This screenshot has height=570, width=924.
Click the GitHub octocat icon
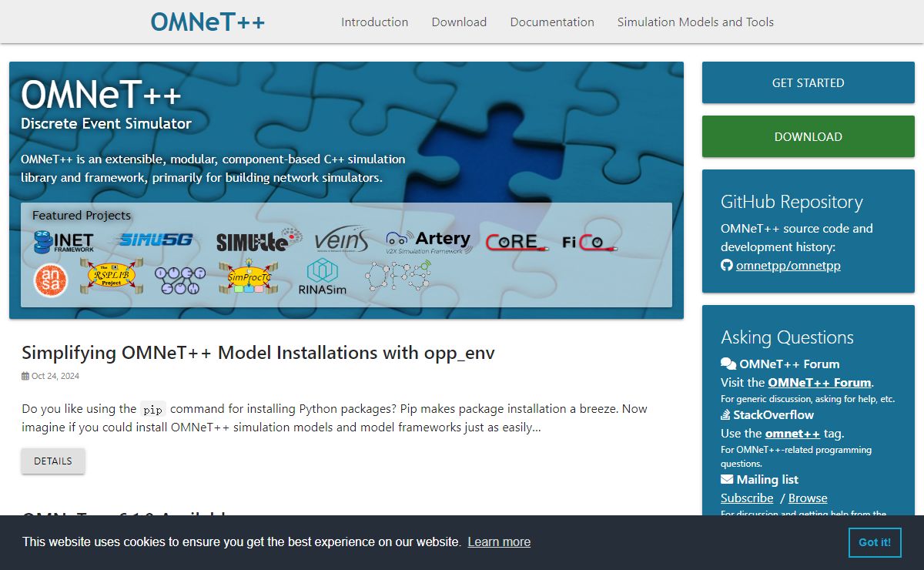726,266
